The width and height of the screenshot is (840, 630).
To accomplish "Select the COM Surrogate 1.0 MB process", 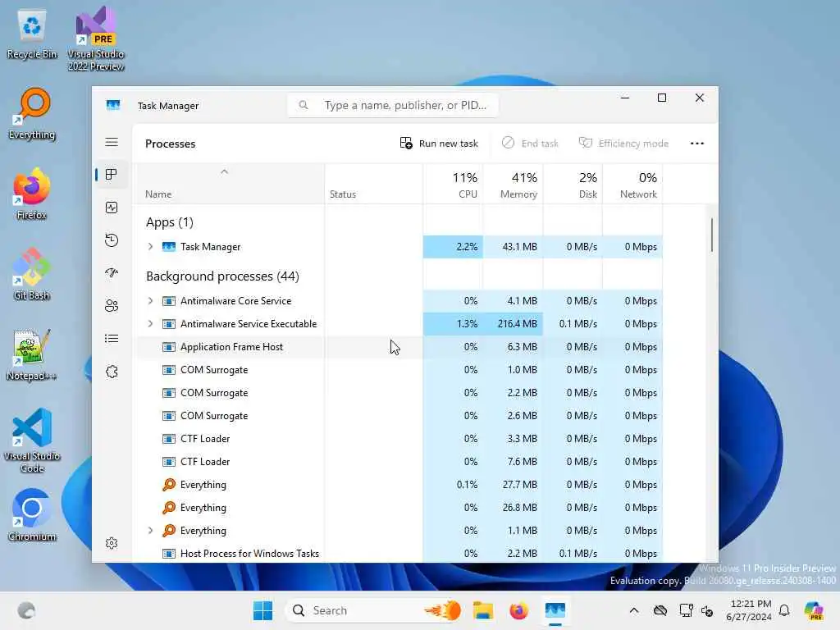I will click(x=398, y=370).
